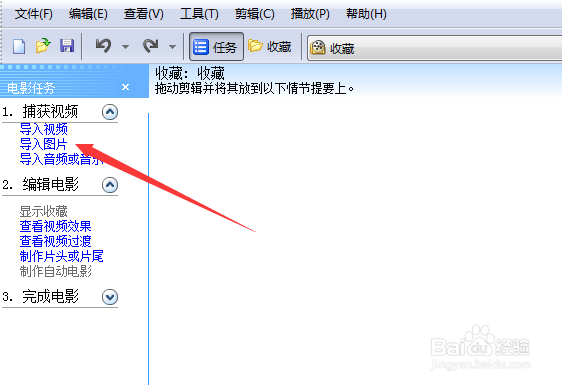This screenshot has width=562, height=385.
Task: Expand the 完成电影 section
Action: (110, 297)
